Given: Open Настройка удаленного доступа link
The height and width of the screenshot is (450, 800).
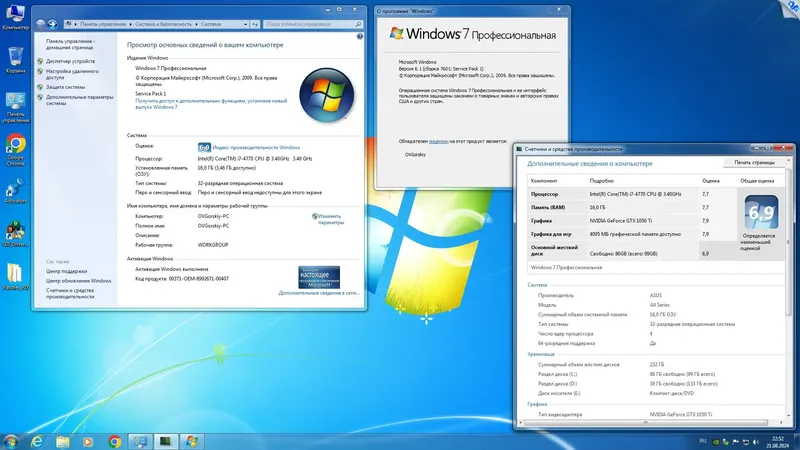Looking at the screenshot, I should coord(72,74).
